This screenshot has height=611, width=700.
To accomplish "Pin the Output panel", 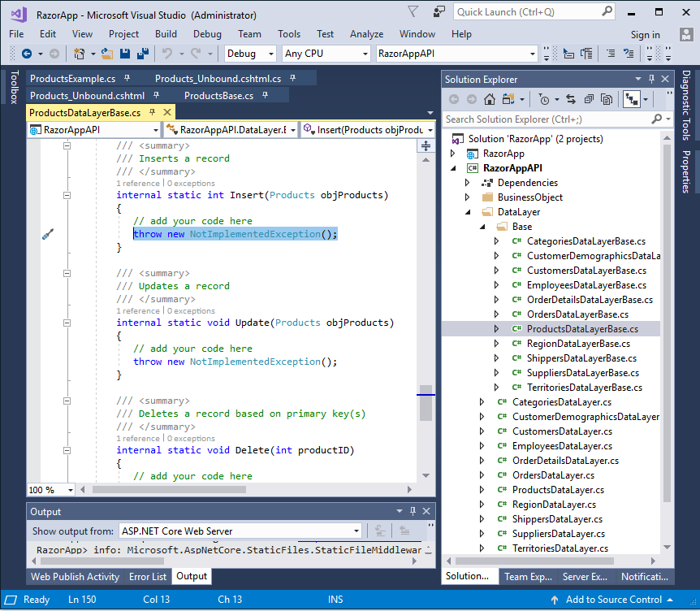I will [413, 511].
